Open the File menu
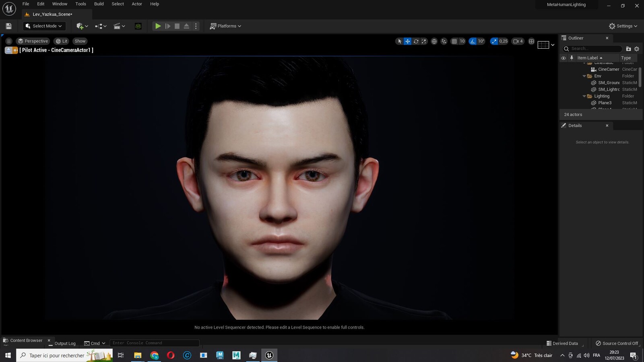Image resolution: width=644 pixels, height=362 pixels. pos(26,4)
